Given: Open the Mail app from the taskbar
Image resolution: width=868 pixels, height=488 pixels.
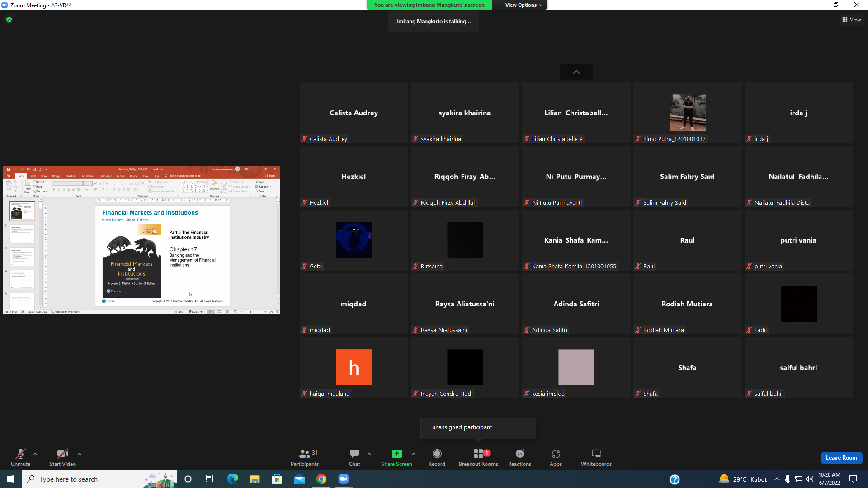Looking at the screenshot, I should (299, 479).
